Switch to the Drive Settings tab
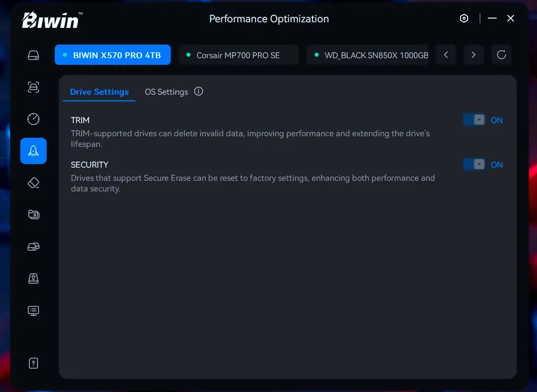 pyautogui.click(x=99, y=92)
